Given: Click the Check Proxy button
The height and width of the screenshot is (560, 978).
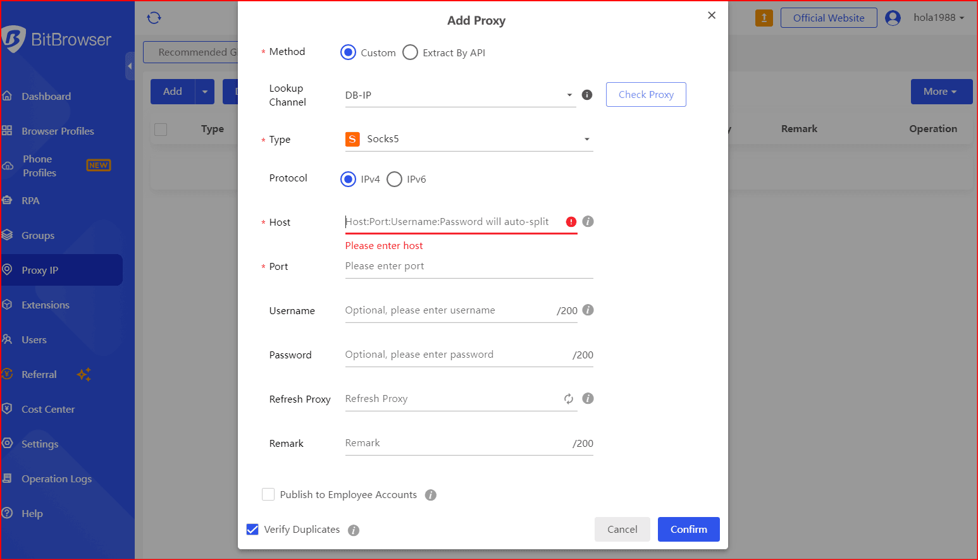Looking at the screenshot, I should point(646,95).
